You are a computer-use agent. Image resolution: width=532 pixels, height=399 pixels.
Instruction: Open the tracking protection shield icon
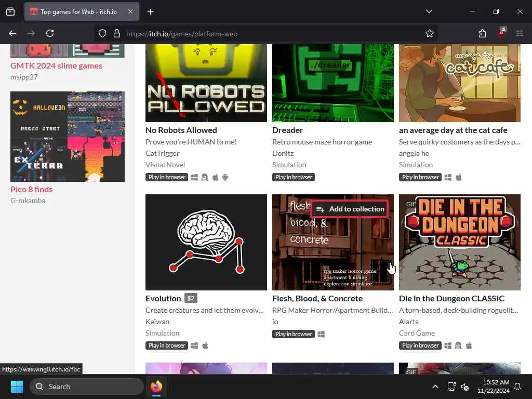[102, 33]
